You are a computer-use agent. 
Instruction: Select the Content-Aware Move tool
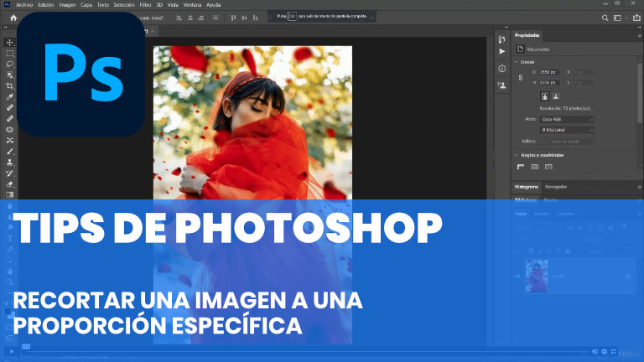click(10, 141)
